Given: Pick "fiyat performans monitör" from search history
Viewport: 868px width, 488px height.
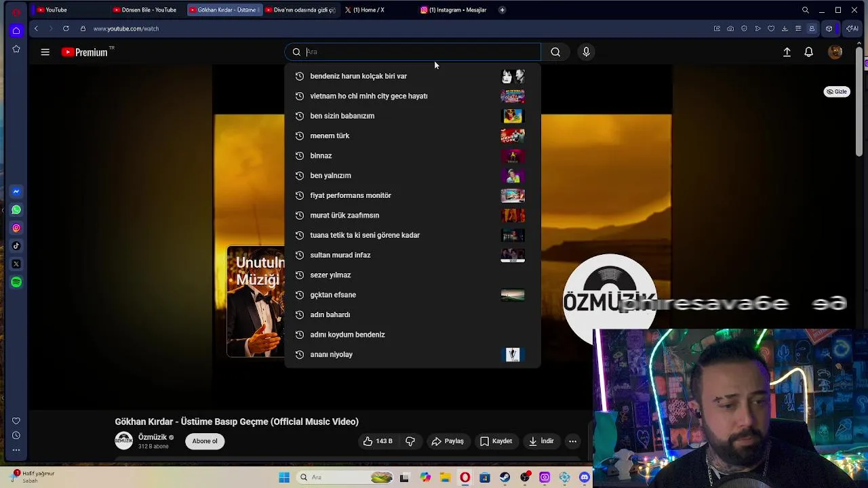Looking at the screenshot, I should tap(412, 195).
